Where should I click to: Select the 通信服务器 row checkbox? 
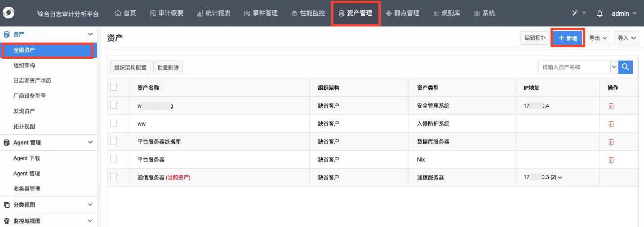click(113, 177)
